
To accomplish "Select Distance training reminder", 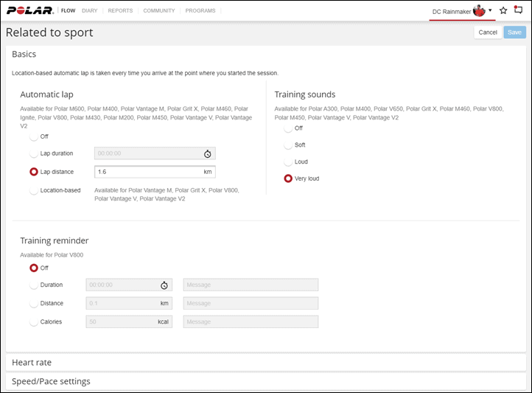I will click(34, 303).
